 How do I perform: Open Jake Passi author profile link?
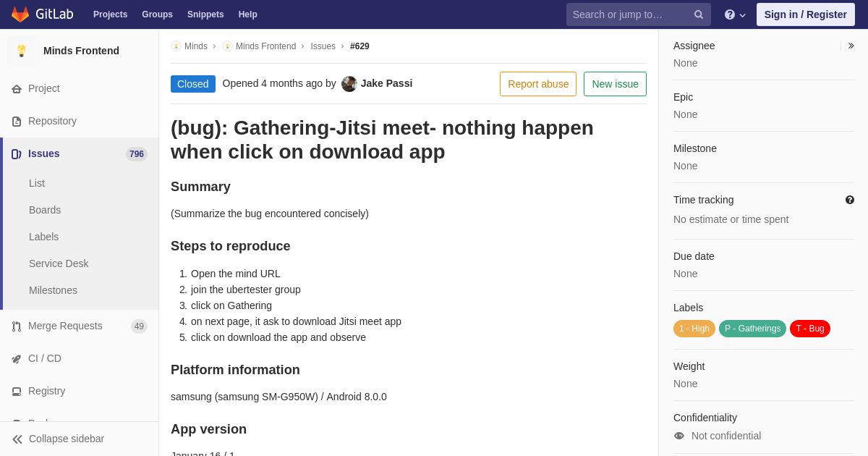tap(386, 83)
